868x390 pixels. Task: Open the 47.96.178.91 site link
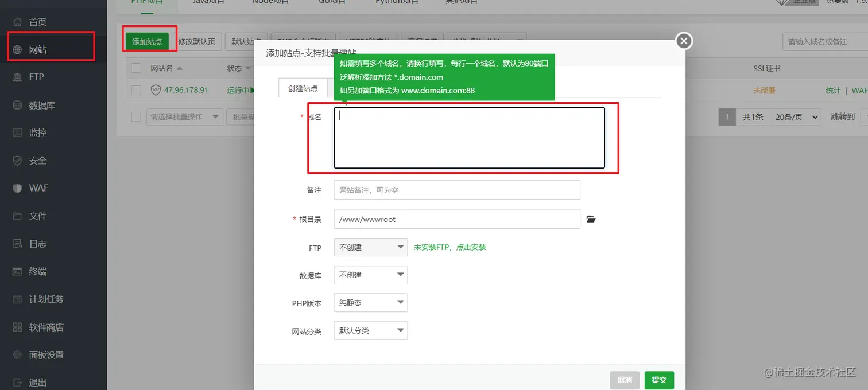186,90
